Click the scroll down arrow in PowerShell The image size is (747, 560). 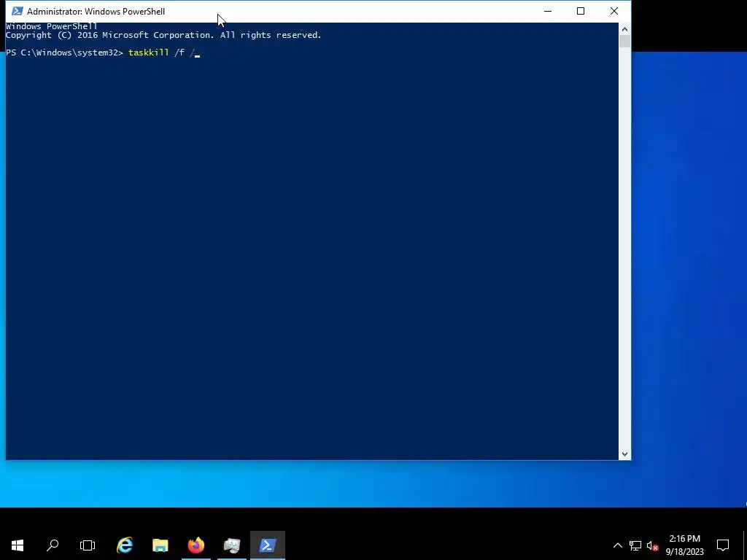(624, 454)
